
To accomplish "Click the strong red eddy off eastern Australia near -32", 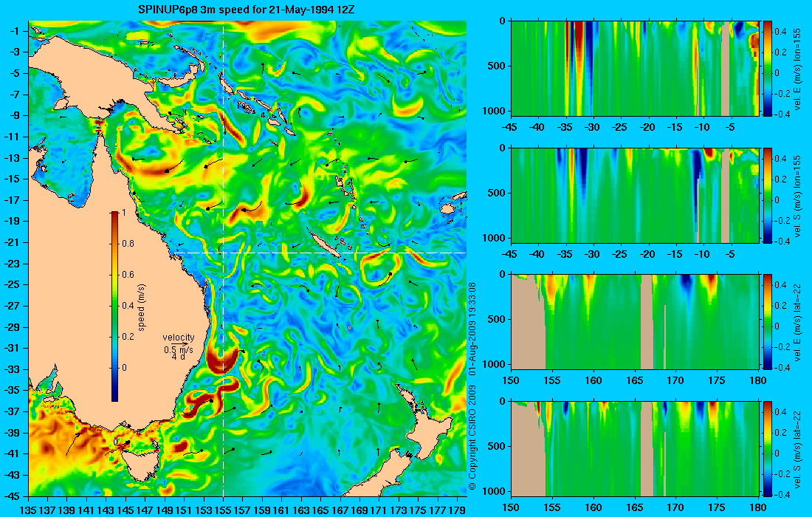I will coord(222,361).
